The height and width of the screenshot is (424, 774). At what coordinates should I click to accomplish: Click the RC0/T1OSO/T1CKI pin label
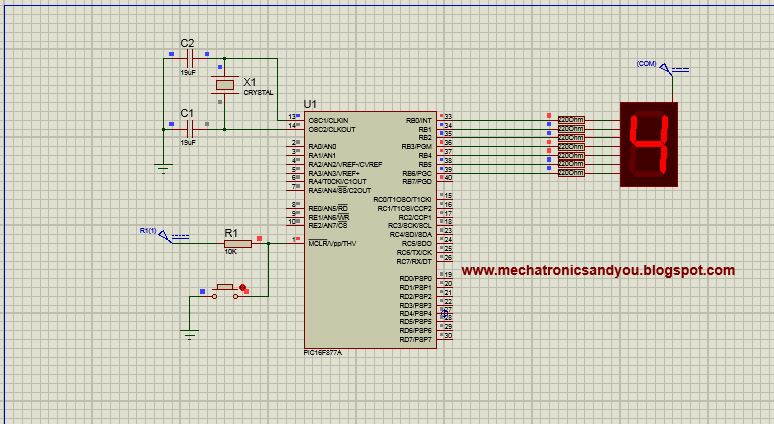coord(402,199)
